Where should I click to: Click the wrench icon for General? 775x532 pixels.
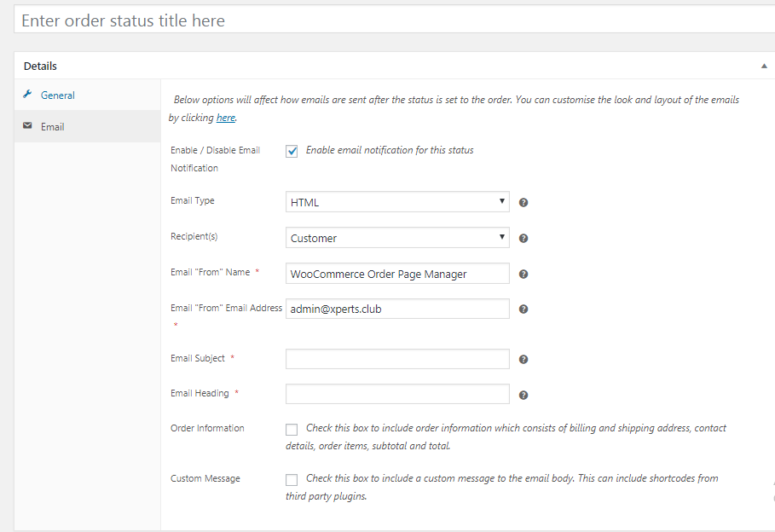pyautogui.click(x=27, y=95)
